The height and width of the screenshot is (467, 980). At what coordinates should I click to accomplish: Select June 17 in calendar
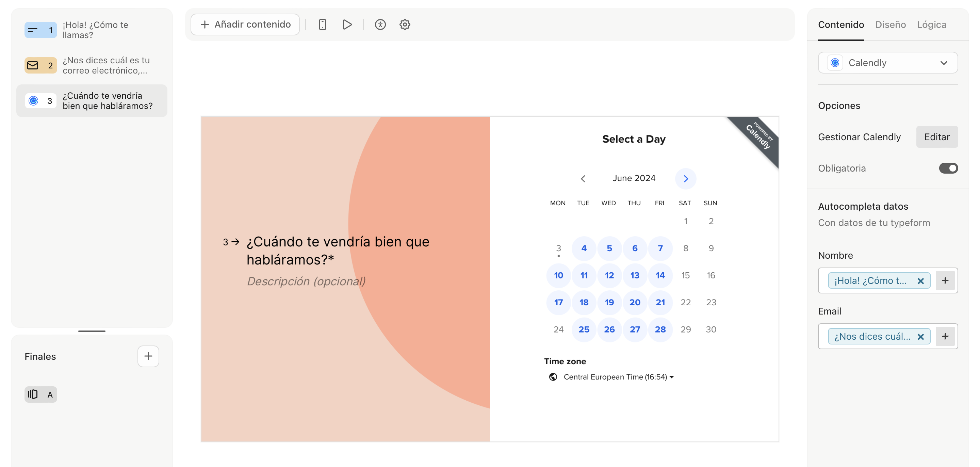coord(558,302)
